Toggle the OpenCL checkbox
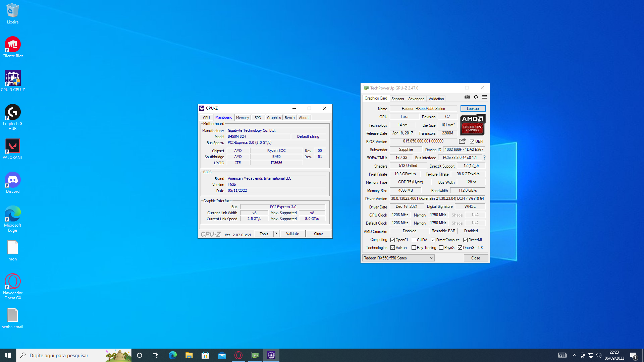 [x=392, y=240]
